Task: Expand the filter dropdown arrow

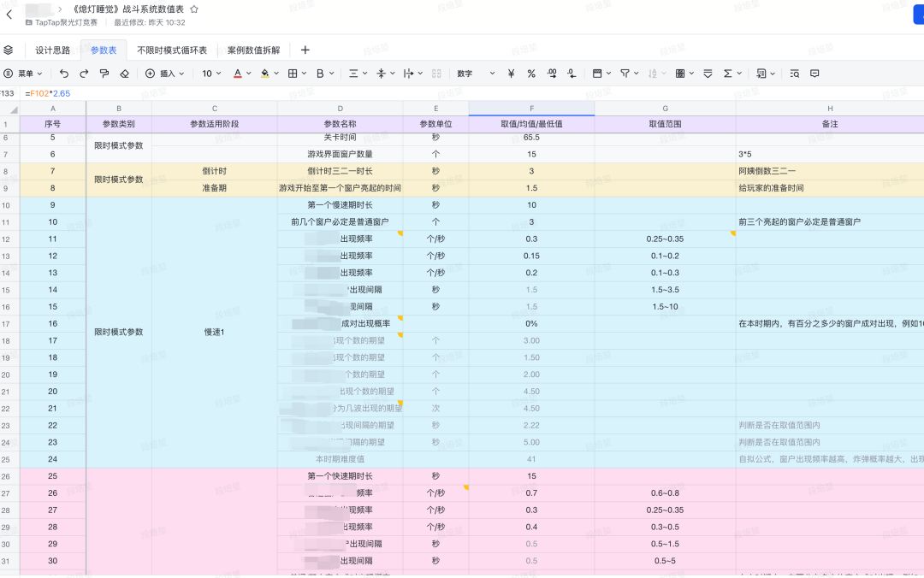Action: 636,74
